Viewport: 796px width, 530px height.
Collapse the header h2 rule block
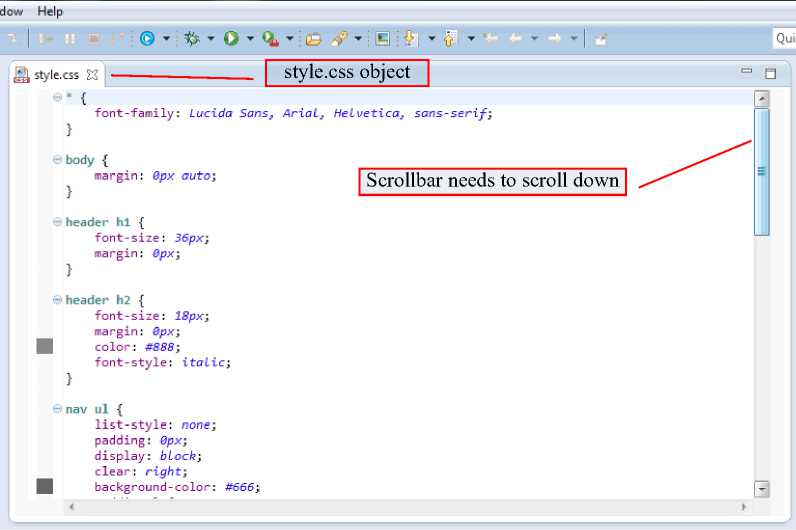57,300
